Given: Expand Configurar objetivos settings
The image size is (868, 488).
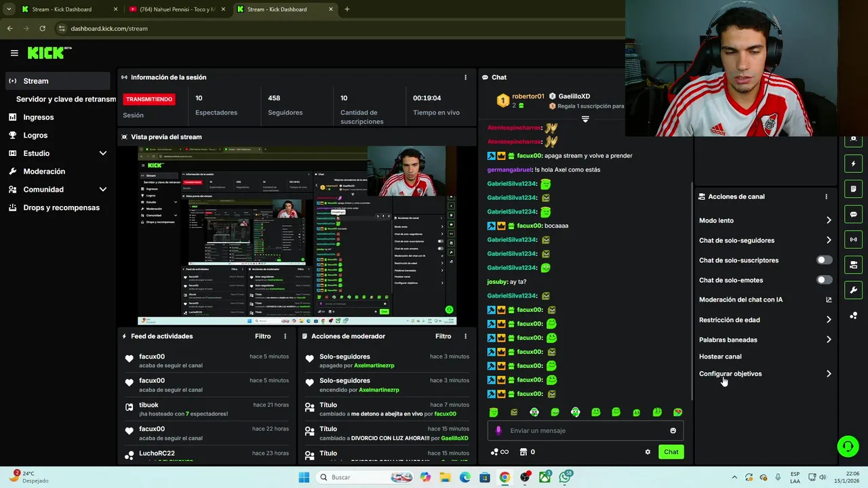Looking at the screenshot, I should click(829, 373).
